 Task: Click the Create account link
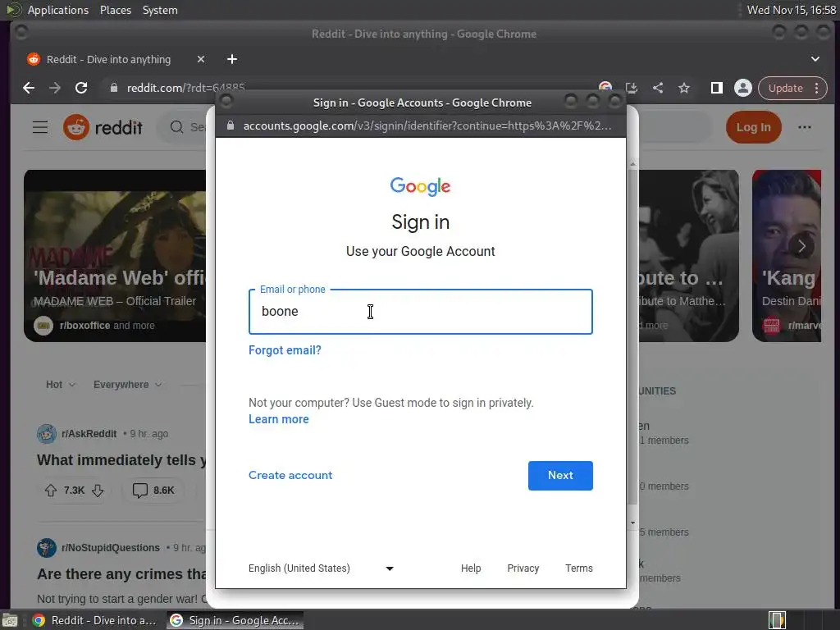290,475
